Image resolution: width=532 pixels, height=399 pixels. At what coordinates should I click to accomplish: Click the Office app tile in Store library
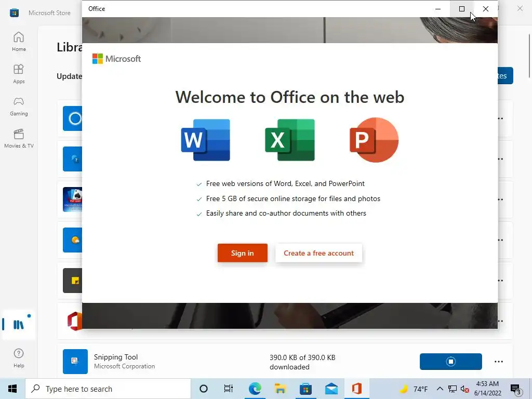(74, 321)
